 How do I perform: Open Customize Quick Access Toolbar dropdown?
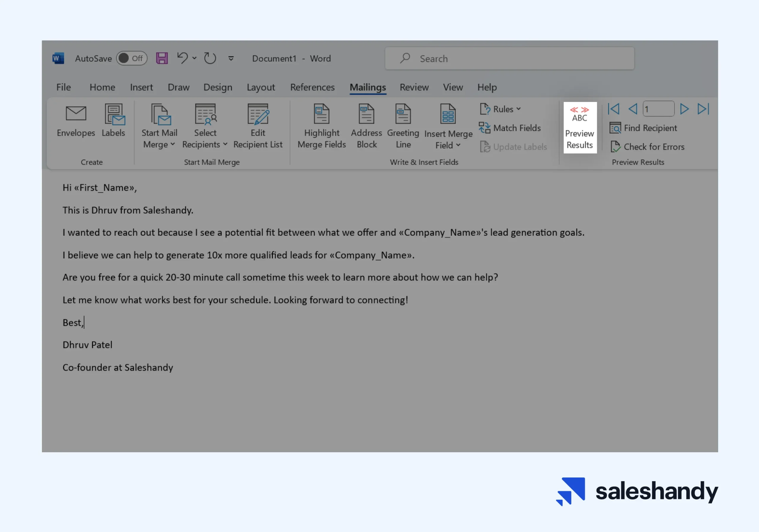(231, 58)
